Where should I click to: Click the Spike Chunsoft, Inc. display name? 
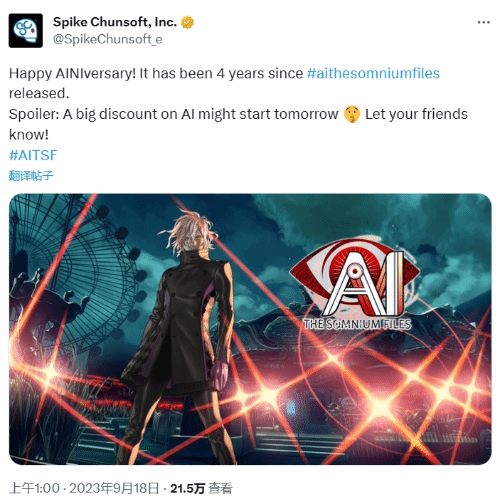(x=115, y=22)
